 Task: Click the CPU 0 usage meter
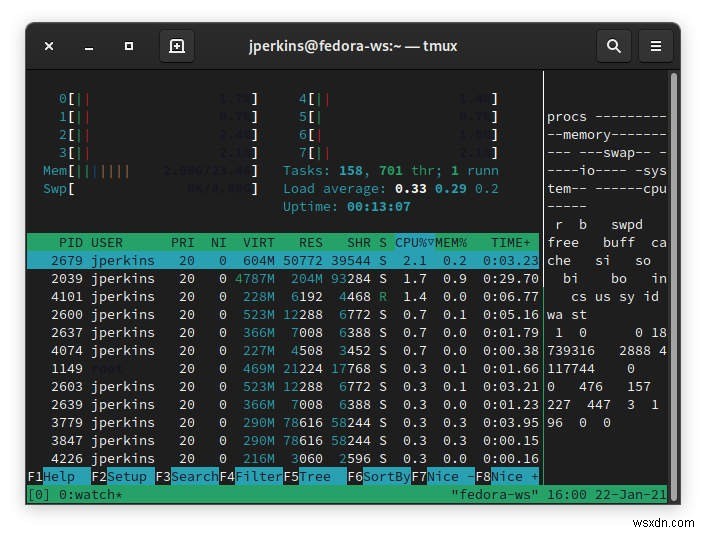(158, 99)
